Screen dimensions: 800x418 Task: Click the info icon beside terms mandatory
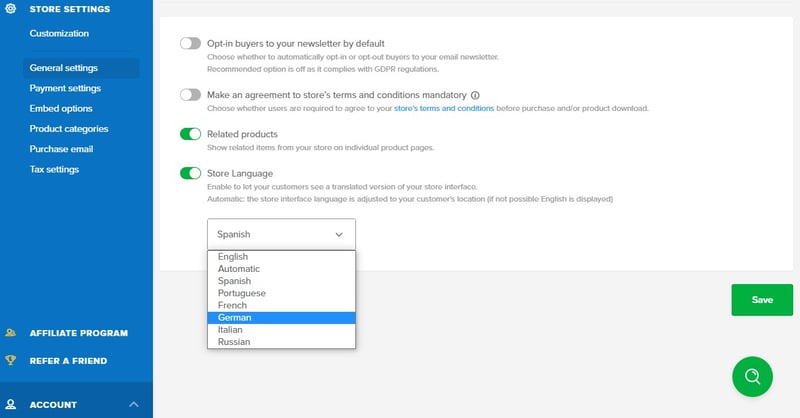(x=475, y=95)
